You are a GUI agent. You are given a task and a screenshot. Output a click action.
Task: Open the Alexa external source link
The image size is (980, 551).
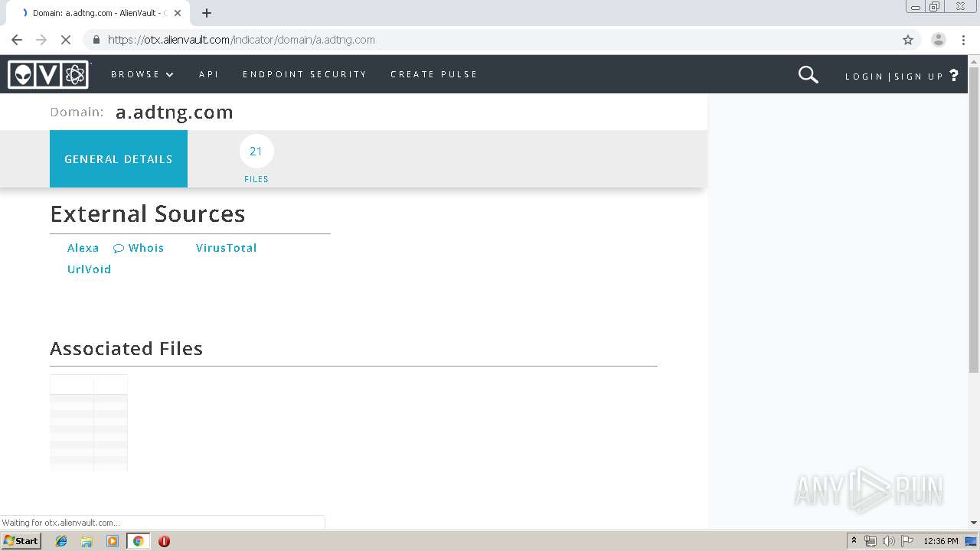[83, 248]
